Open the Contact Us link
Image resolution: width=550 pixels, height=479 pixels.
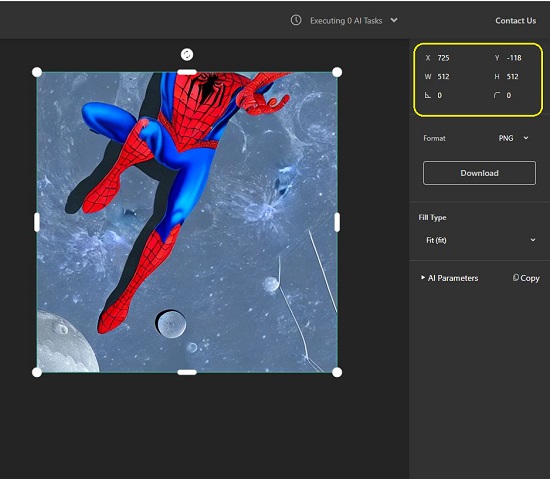pos(515,21)
